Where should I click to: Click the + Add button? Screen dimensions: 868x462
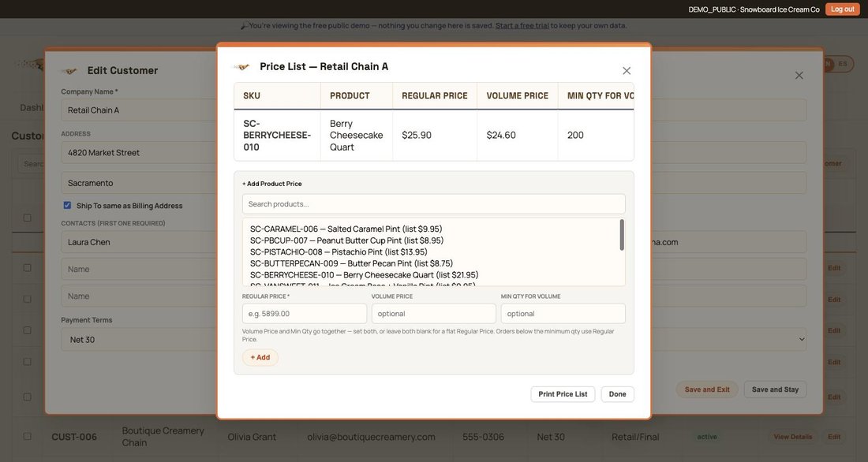tap(260, 357)
